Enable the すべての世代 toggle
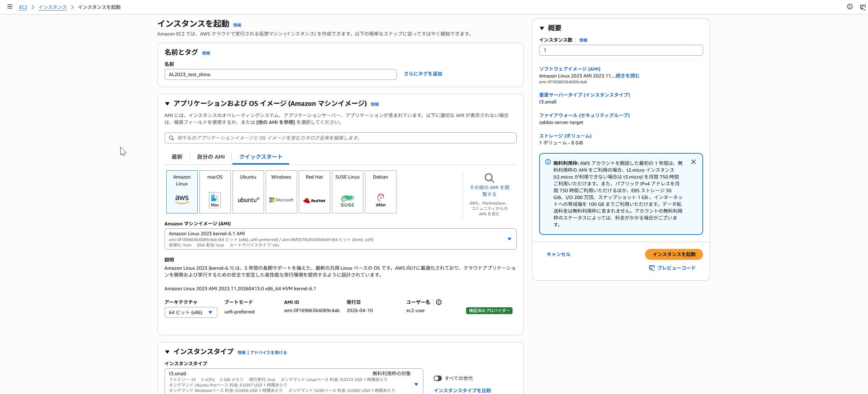Image resolution: width=868 pixels, height=394 pixels. [x=438, y=378]
